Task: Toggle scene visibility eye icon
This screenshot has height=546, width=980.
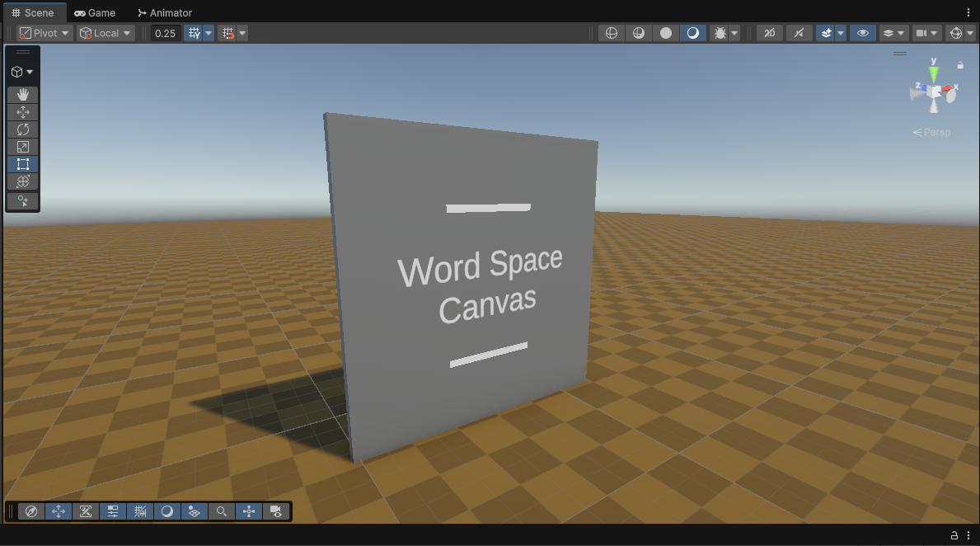Action: 862,33
